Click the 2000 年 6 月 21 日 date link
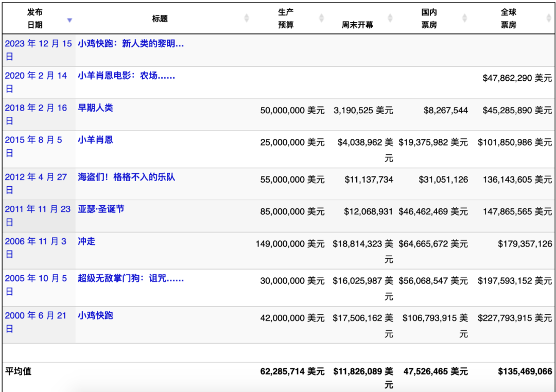The width and height of the screenshot is (556, 392). [36, 322]
